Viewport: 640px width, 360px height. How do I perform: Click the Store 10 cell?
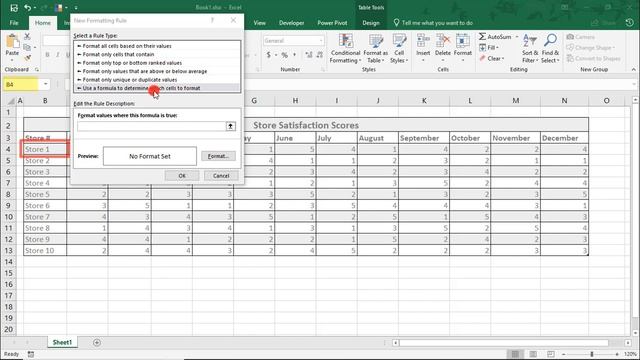click(45, 250)
